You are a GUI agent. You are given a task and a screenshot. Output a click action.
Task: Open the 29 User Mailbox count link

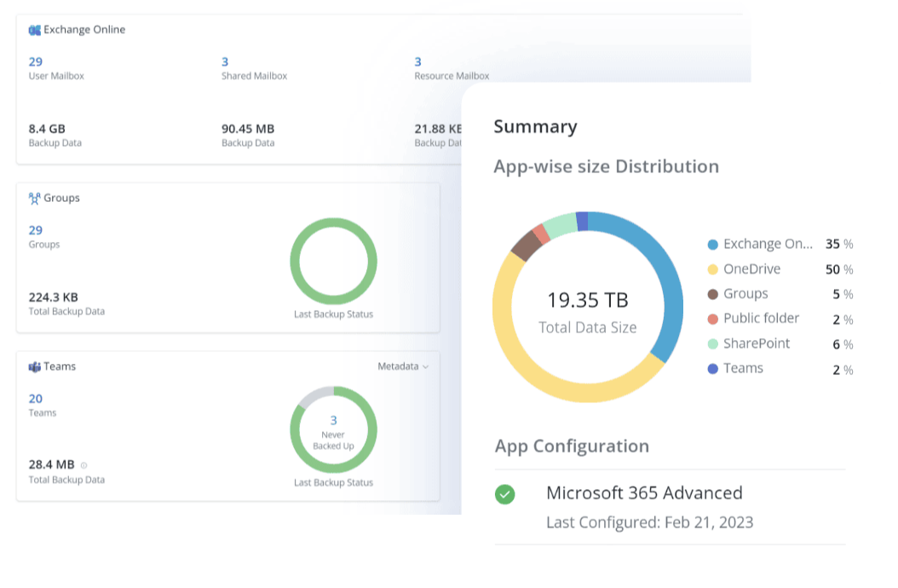click(x=36, y=62)
